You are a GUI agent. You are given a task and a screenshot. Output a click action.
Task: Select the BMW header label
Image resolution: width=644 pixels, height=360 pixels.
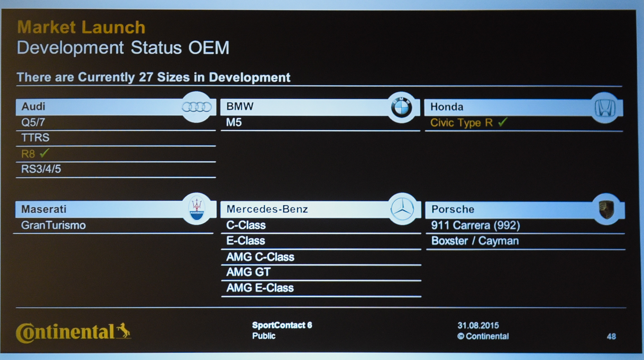[x=240, y=107]
